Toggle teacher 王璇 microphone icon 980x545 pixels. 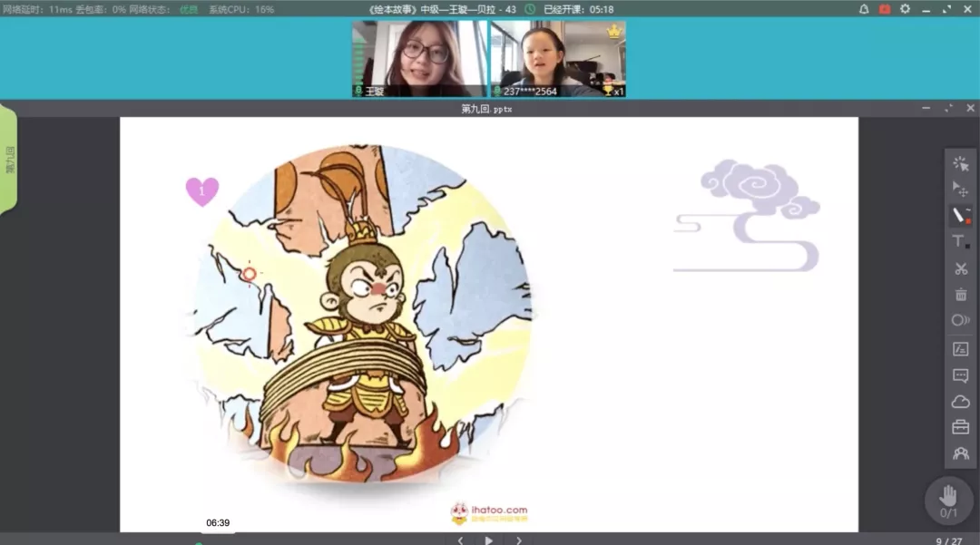(358, 92)
